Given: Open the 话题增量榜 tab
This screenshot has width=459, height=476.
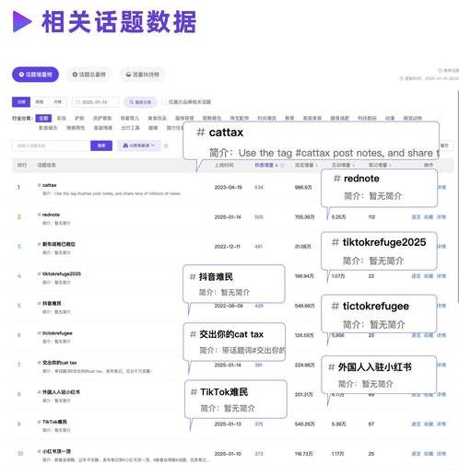Looking at the screenshot, I should tap(35, 75).
